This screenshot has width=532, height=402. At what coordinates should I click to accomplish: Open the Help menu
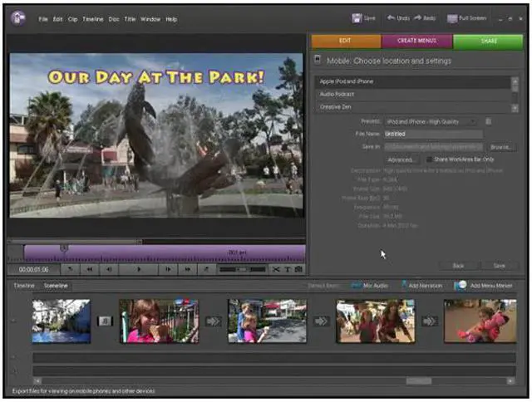tap(171, 19)
